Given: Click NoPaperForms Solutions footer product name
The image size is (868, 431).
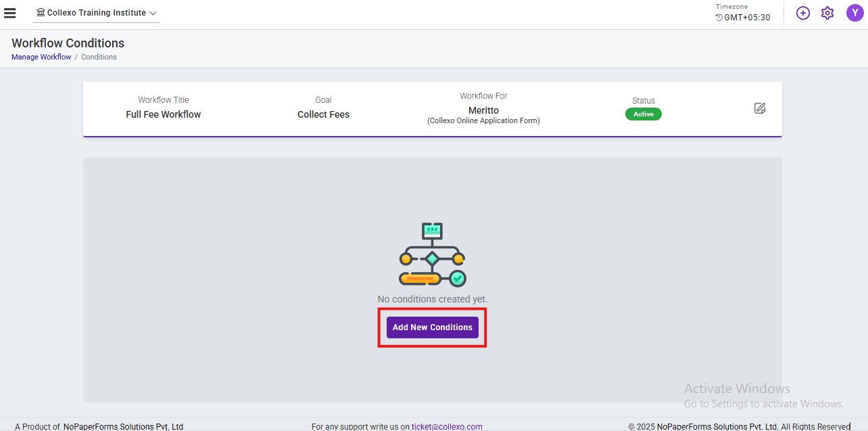Looking at the screenshot, I should point(123,426).
